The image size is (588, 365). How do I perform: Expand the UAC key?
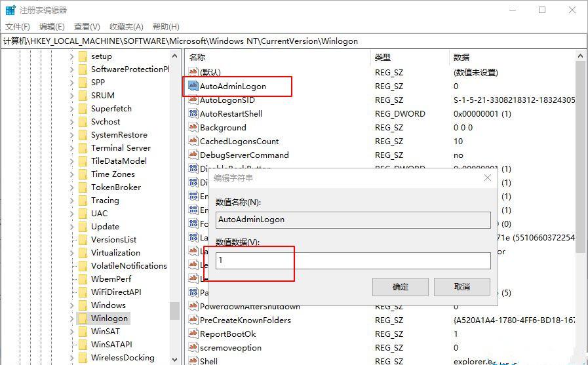(x=71, y=214)
